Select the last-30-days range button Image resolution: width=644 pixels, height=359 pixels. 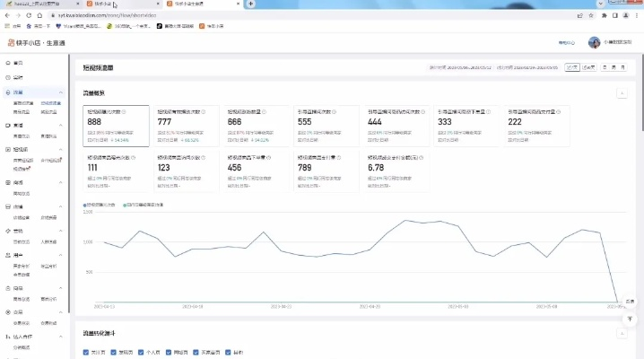point(588,67)
